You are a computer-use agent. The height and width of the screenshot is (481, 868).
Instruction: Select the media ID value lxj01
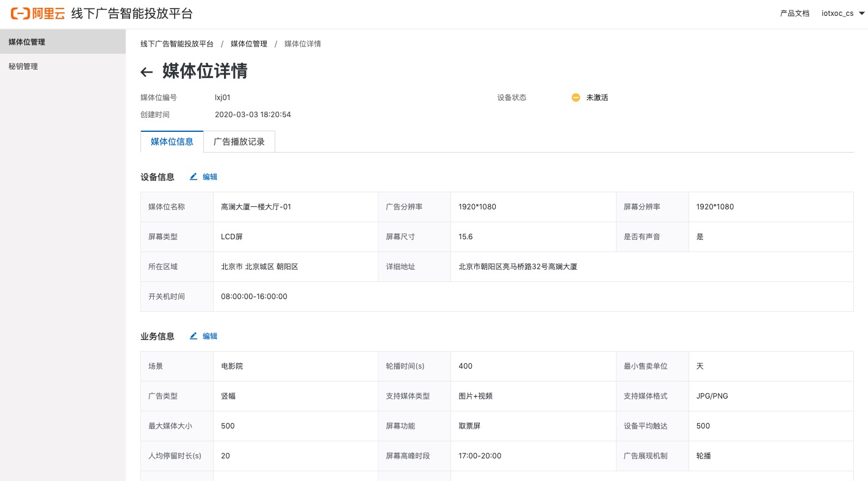pos(223,98)
